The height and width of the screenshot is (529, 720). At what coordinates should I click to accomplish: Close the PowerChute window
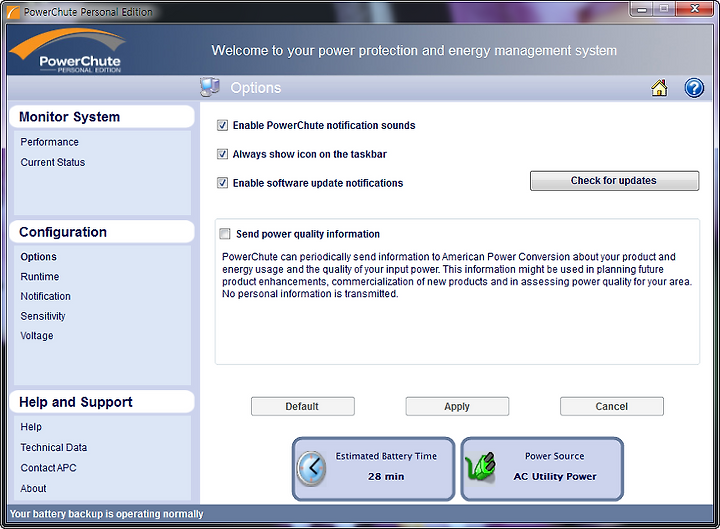coord(695,9)
